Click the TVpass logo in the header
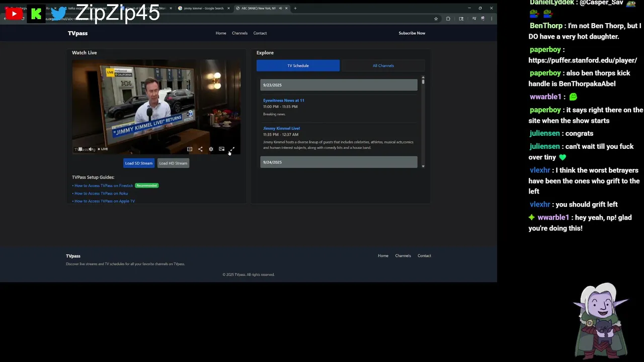Screen dimensions: 644x362 pyautogui.click(x=78, y=33)
